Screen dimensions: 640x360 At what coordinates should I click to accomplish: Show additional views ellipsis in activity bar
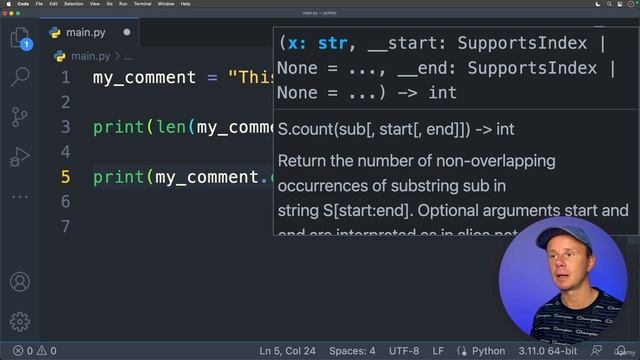pyautogui.click(x=20, y=197)
